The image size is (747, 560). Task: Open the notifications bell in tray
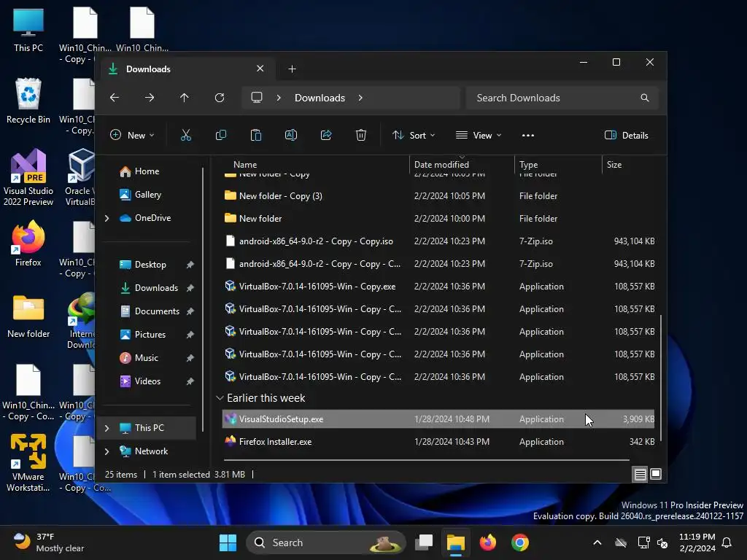[727, 542]
